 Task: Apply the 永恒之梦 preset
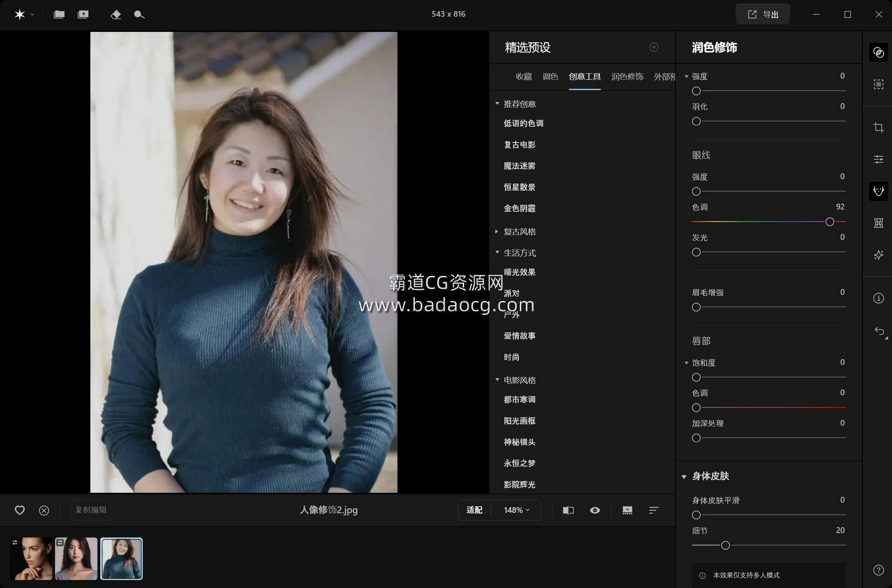pos(519,463)
